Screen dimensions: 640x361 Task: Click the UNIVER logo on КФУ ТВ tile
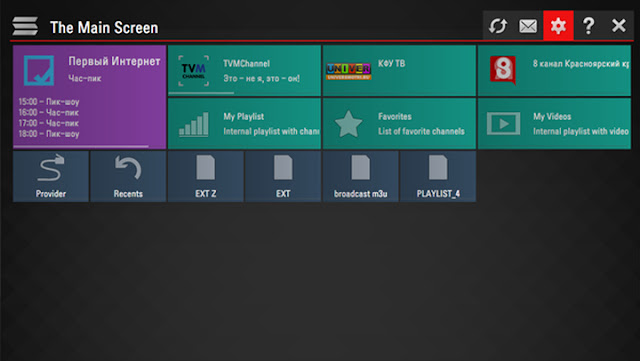349,71
